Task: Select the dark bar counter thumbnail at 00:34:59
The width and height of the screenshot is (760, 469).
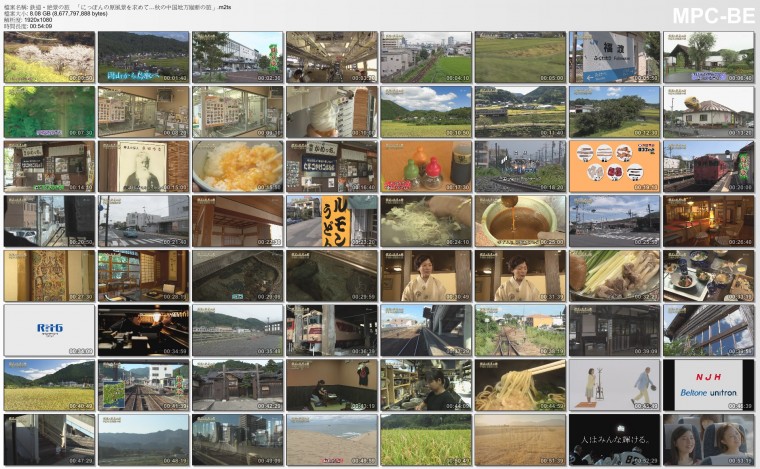Action: point(143,330)
